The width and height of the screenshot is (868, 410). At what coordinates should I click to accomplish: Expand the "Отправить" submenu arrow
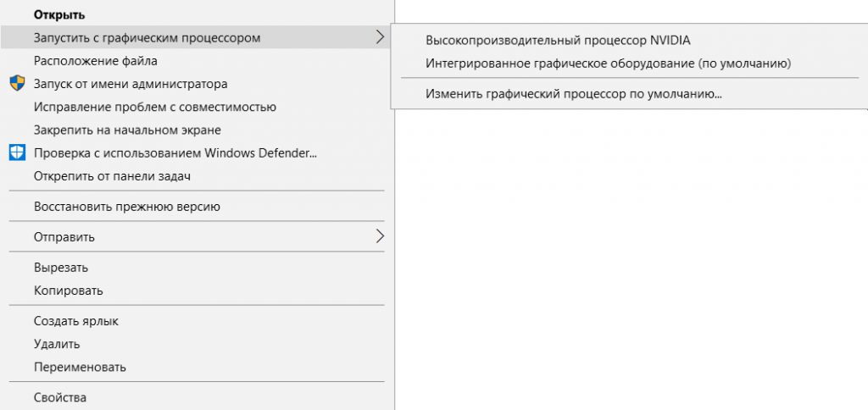click(379, 236)
